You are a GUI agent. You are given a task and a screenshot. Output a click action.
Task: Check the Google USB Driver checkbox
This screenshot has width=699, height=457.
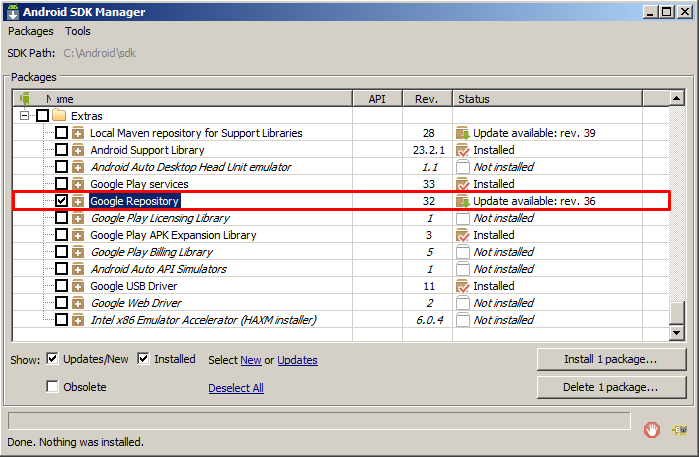click(x=62, y=285)
